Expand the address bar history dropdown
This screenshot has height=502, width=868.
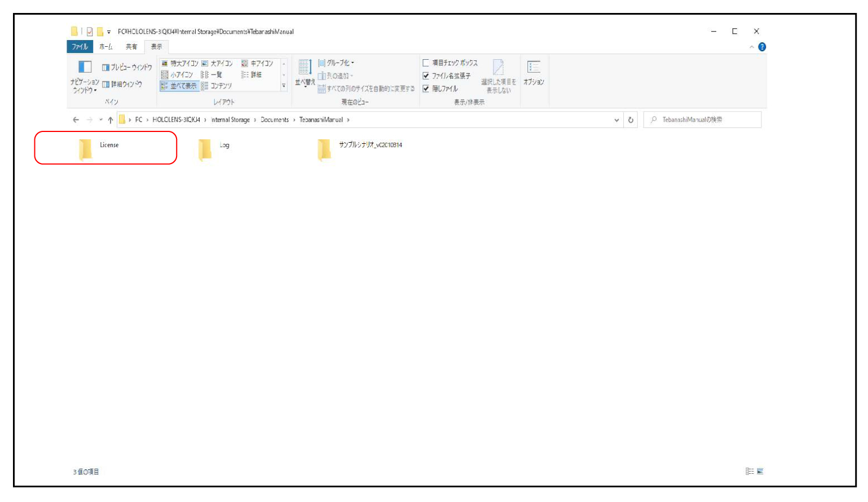point(616,120)
